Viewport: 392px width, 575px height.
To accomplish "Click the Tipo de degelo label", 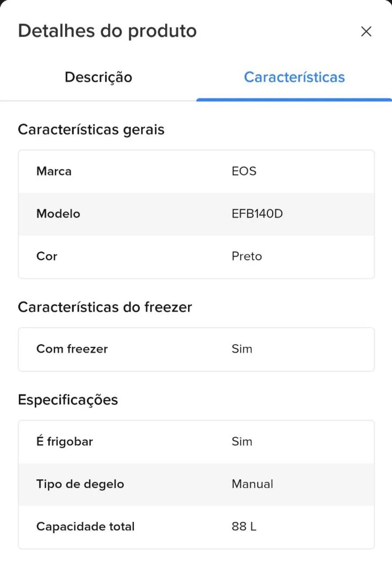I will 80,484.
